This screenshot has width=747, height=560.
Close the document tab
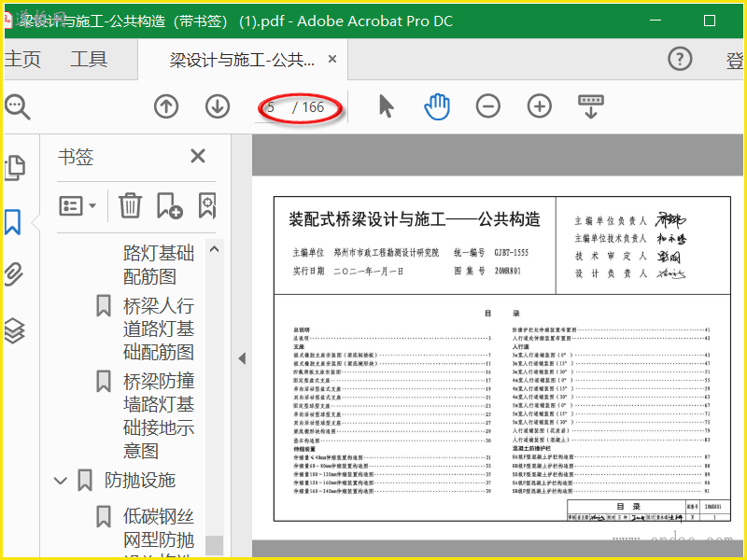click(332, 59)
